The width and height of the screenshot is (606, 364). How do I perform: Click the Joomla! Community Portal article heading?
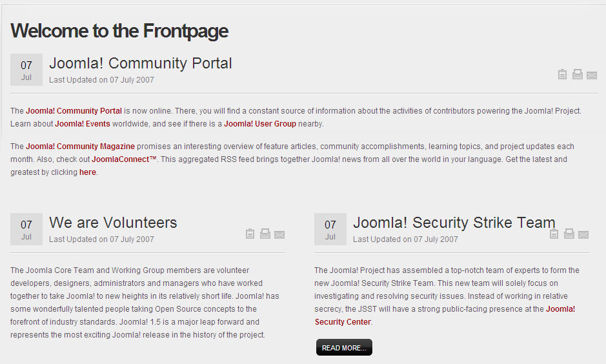pyautogui.click(x=140, y=63)
